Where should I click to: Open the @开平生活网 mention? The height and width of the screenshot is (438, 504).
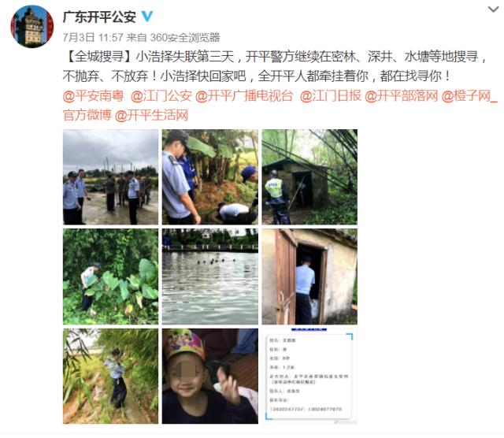coord(151,115)
